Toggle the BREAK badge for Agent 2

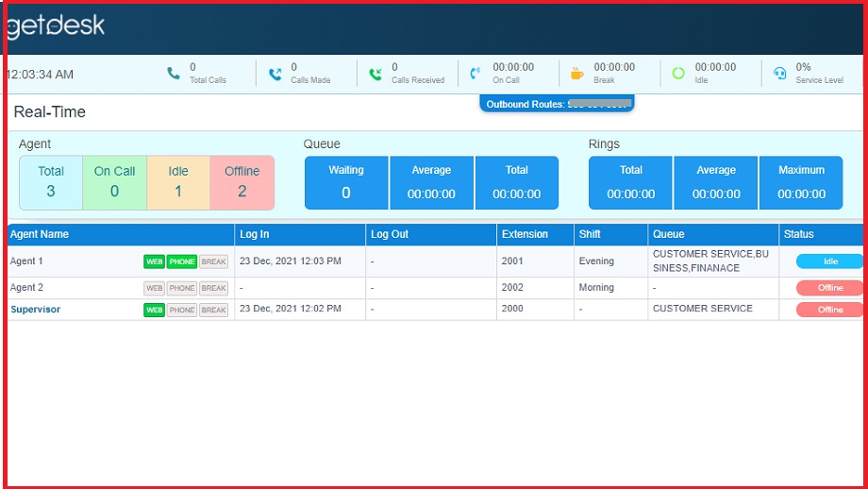214,288
